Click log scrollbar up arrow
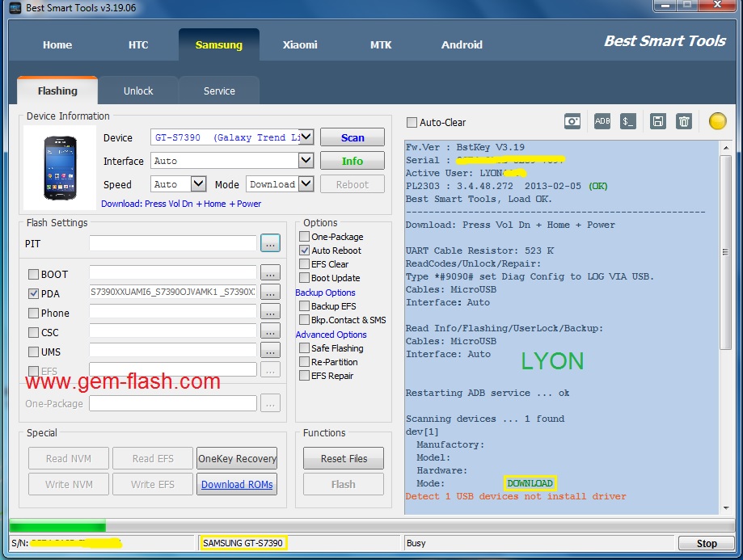 click(x=725, y=148)
